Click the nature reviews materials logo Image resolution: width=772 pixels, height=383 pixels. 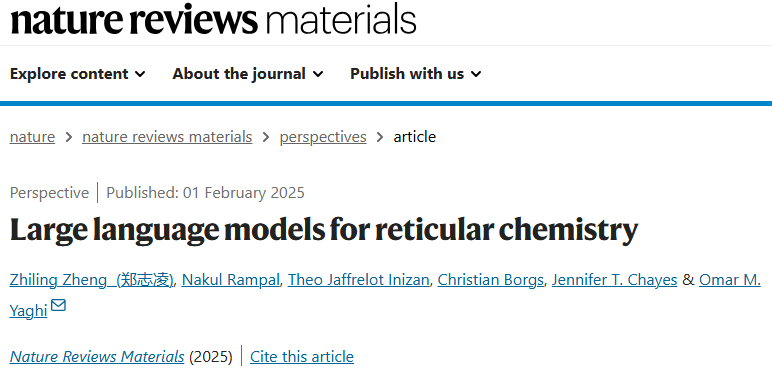tap(213, 18)
